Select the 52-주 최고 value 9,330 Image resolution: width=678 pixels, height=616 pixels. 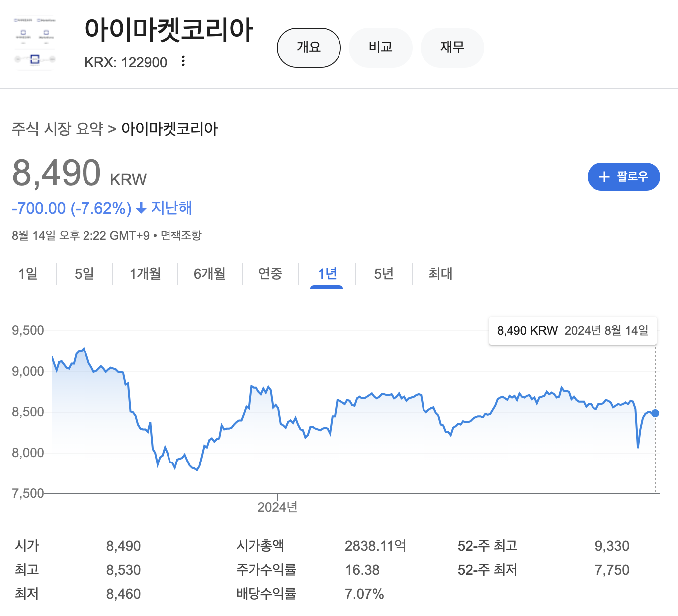click(x=612, y=546)
